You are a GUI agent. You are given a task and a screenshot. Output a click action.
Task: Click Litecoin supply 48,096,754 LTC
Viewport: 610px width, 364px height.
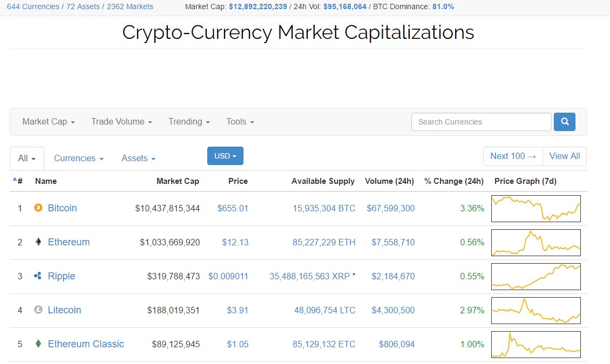325,311
